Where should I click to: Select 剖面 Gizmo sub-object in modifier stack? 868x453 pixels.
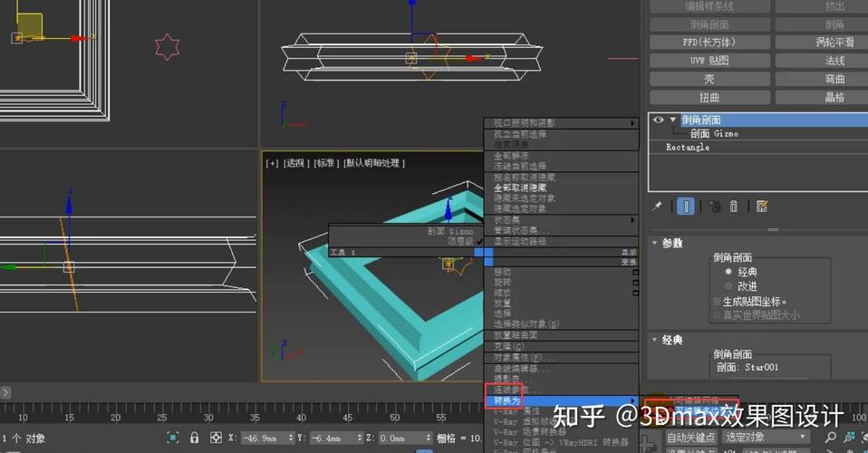[x=714, y=133]
